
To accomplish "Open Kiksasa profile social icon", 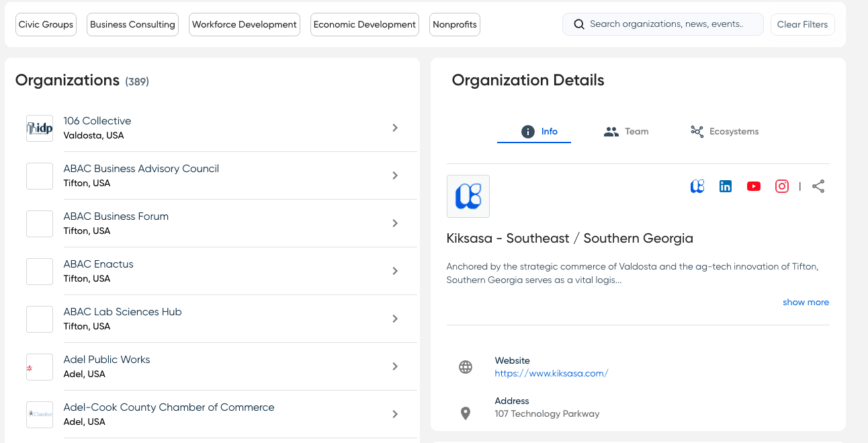I will 697,187.
